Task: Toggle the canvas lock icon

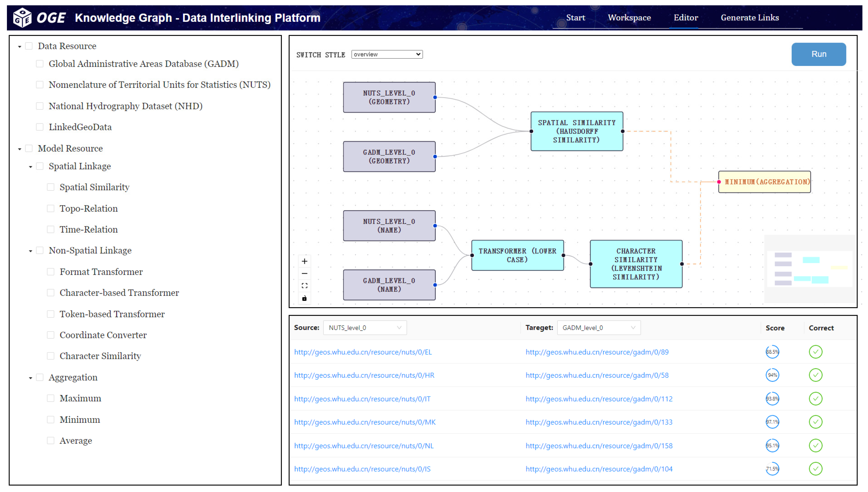Action: click(304, 298)
